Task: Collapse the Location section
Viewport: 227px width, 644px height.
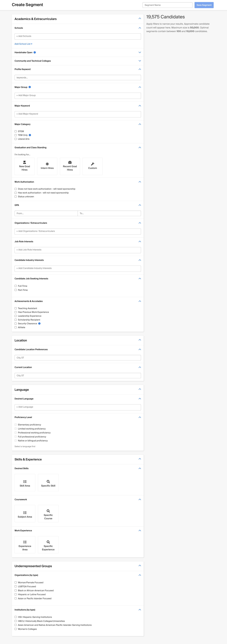Action: [140, 340]
